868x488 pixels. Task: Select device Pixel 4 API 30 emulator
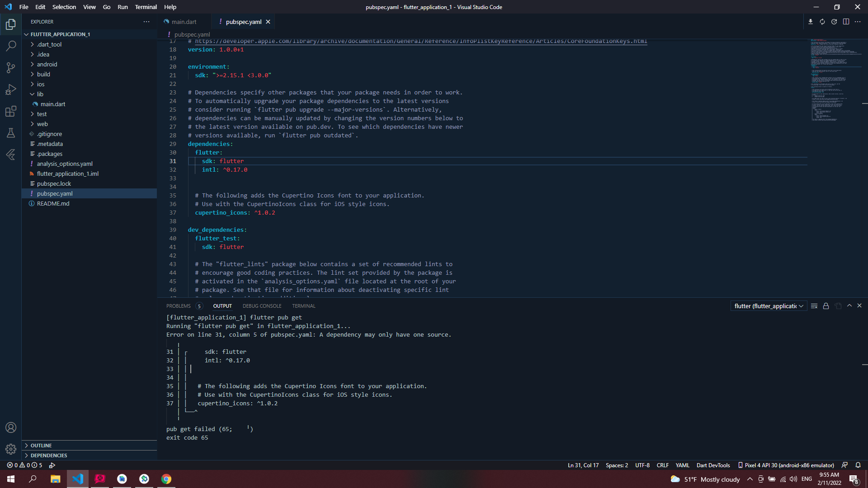(786, 465)
